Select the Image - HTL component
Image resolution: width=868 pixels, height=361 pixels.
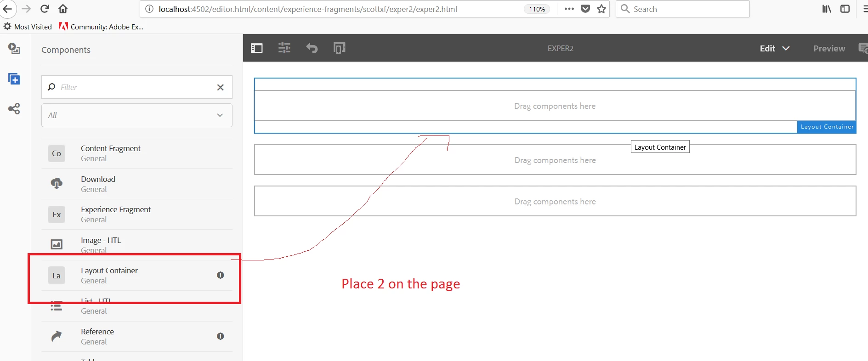136,245
